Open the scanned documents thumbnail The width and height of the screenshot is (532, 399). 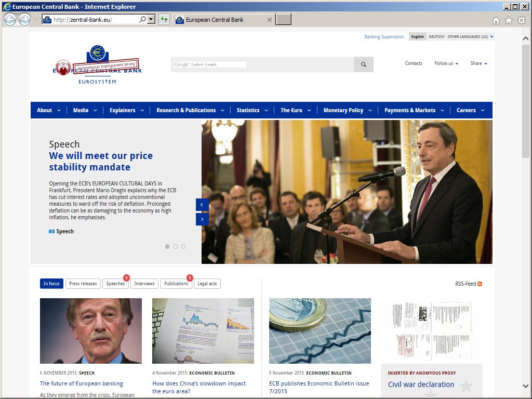point(432,331)
